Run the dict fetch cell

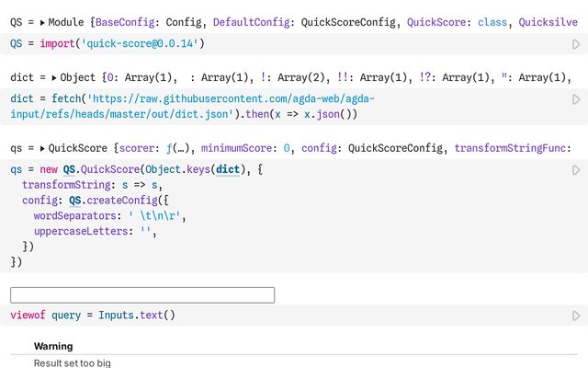pyautogui.click(x=576, y=99)
